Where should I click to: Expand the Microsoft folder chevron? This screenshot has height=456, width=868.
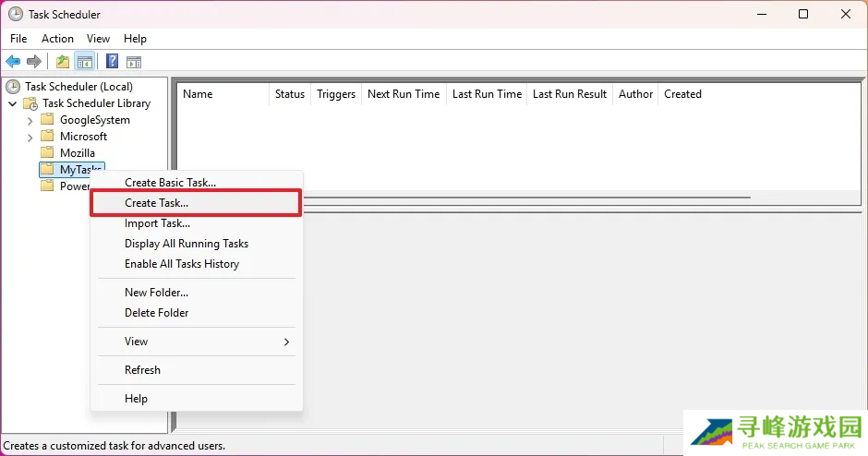pyautogui.click(x=30, y=137)
